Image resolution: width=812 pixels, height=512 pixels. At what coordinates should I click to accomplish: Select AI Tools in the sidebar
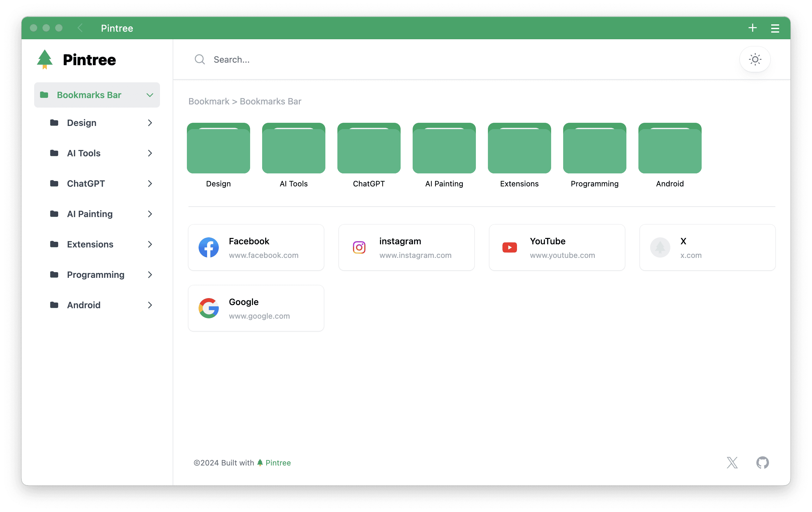point(83,153)
